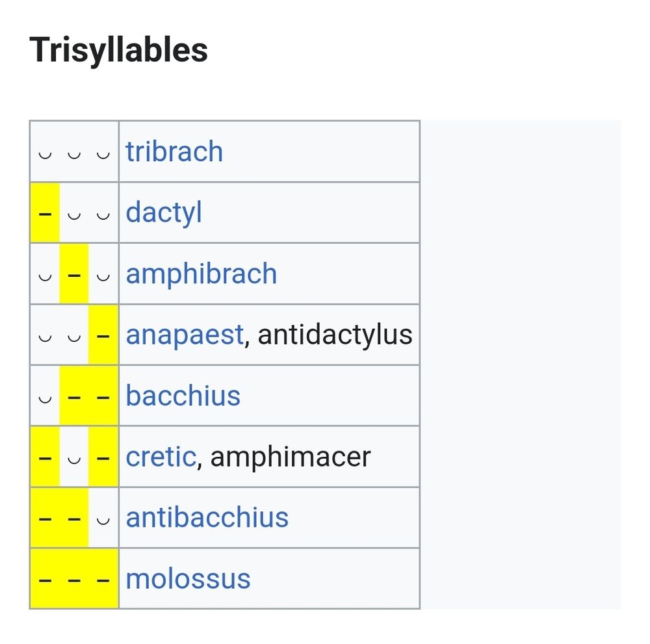The width and height of the screenshot is (650, 644).
Task: Click the yellow middle cell in amphibrach row
Action: (74, 274)
